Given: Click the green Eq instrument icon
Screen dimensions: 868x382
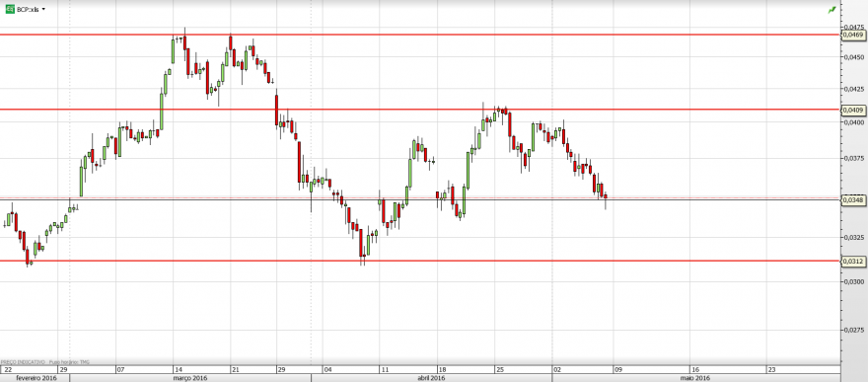Looking at the screenshot, I should click(x=10, y=10).
